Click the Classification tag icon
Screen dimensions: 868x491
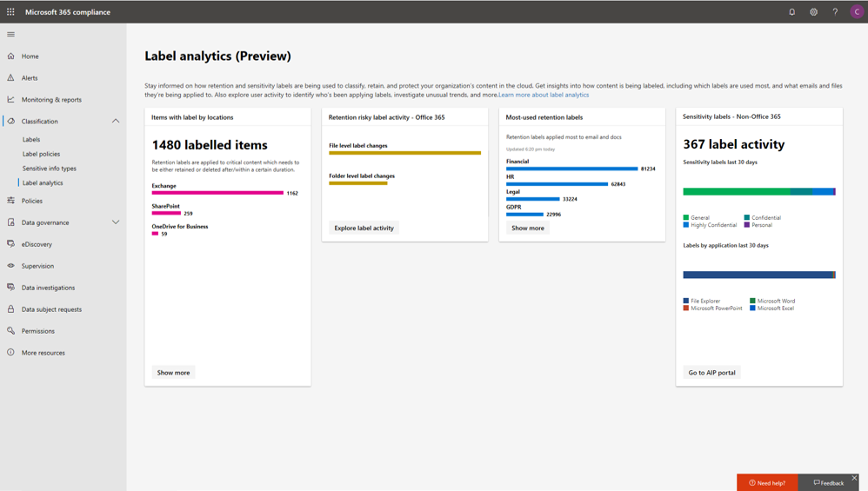pos(10,121)
